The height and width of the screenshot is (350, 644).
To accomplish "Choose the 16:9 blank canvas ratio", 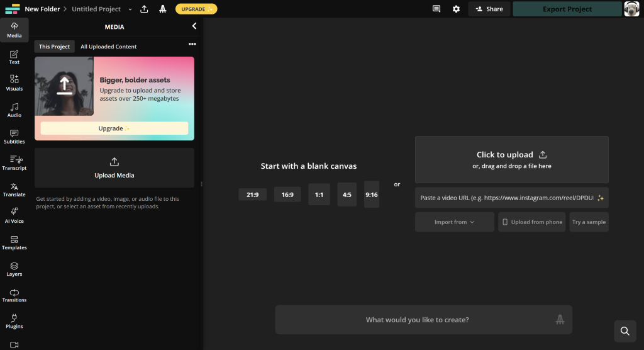I will tap(287, 195).
